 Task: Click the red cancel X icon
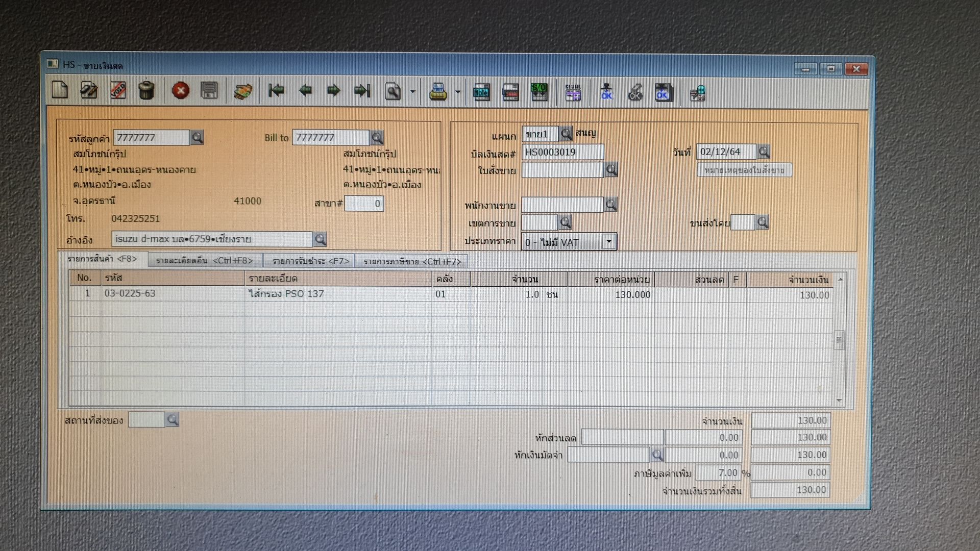pyautogui.click(x=180, y=91)
